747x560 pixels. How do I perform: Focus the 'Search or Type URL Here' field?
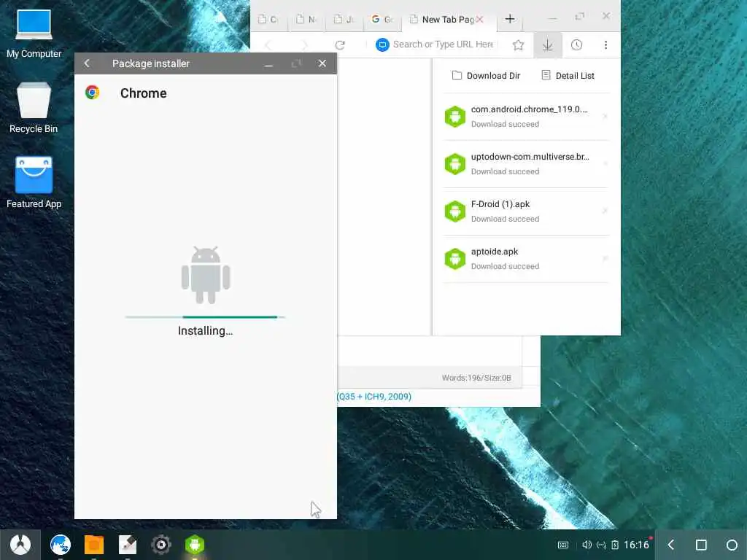443,44
